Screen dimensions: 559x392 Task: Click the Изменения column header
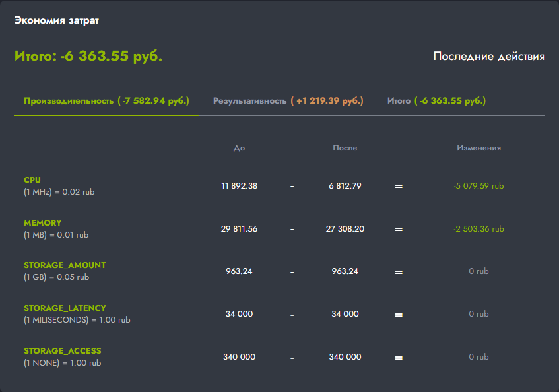point(478,148)
